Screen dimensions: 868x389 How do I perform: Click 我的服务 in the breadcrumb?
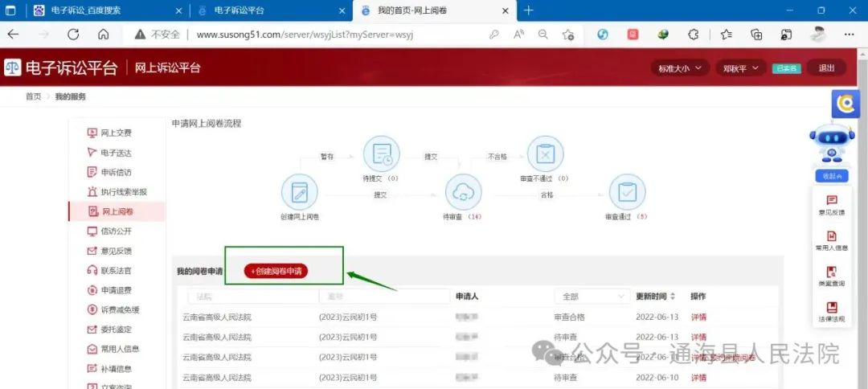point(70,96)
